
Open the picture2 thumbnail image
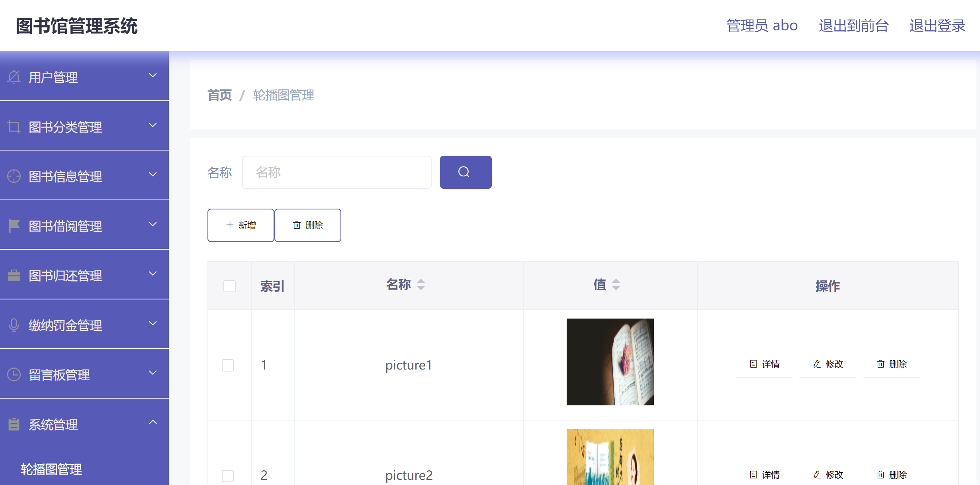pyautogui.click(x=610, y=457)
